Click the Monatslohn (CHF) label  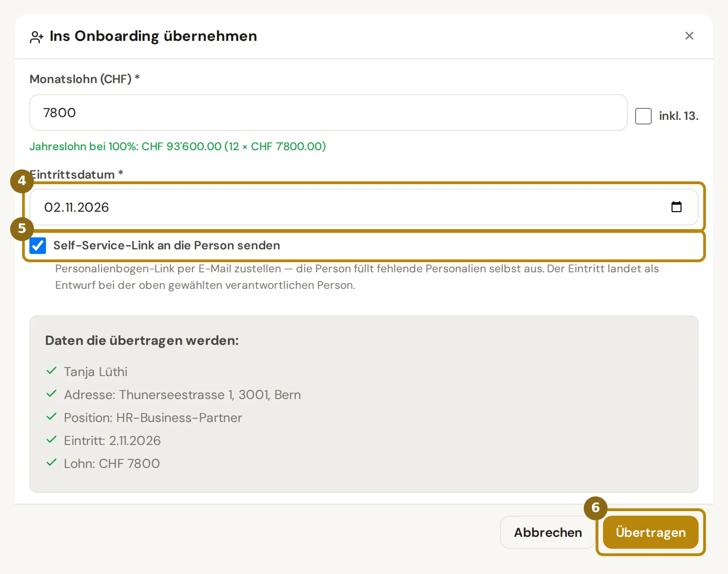(x=85, y=79)
